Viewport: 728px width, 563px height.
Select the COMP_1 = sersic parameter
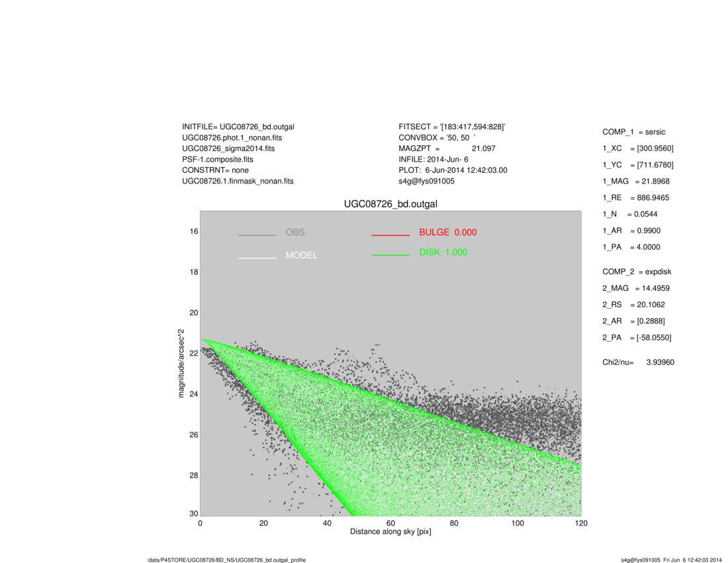(633, 132)
